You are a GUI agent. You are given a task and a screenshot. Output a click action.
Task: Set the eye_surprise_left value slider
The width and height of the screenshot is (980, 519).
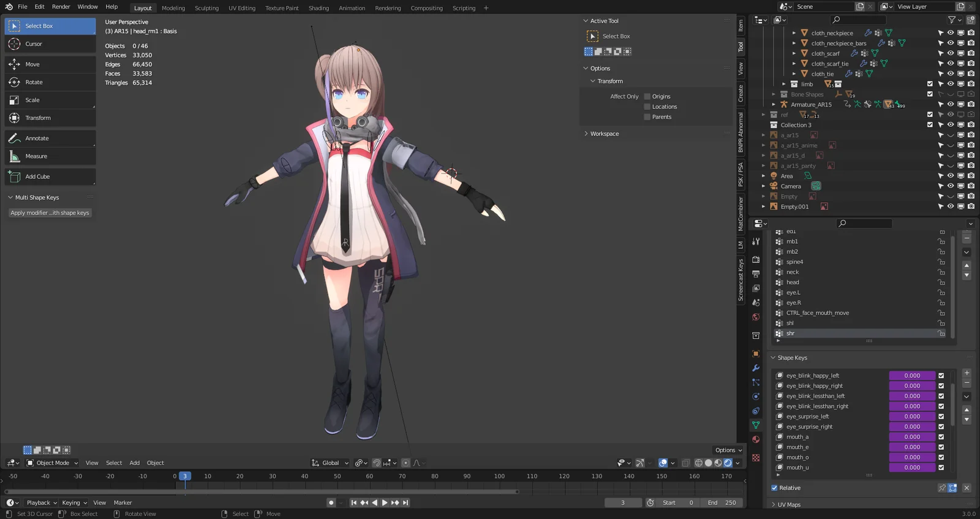912,417
